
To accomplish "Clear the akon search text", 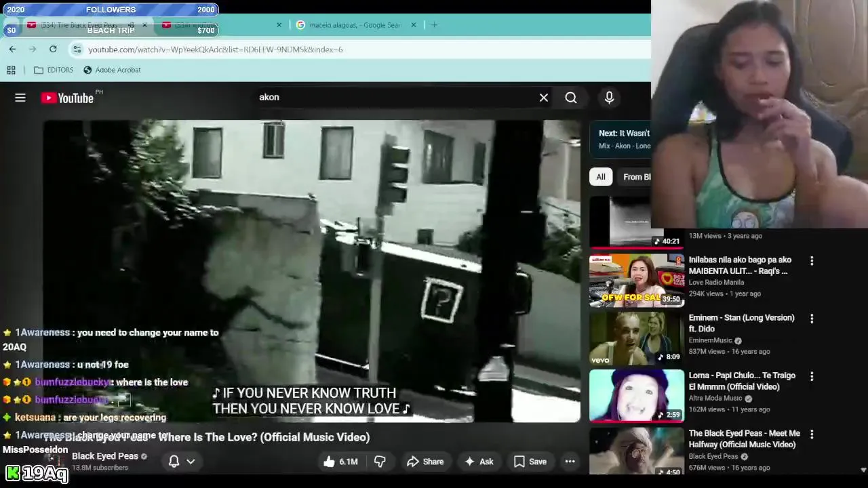I will [544, 98].
